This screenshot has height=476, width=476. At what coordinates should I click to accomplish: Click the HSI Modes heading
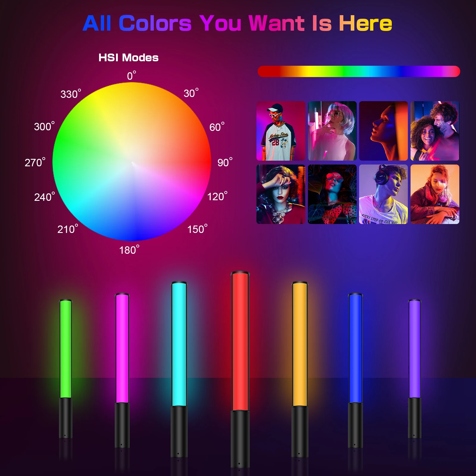129,57
